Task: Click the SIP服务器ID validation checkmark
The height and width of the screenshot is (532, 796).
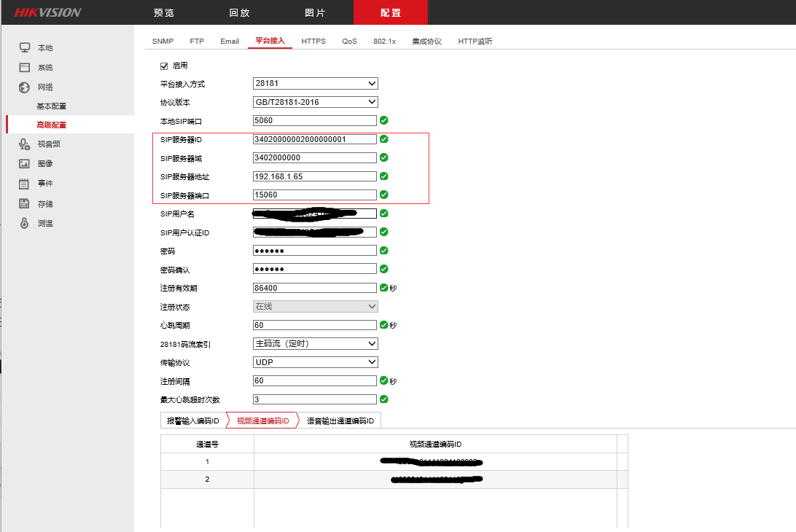Action: (384, 138)
